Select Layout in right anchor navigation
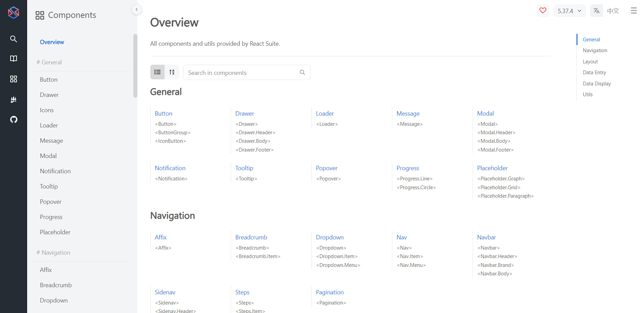This screenshot has width=644, height=313. pos(590,62)
